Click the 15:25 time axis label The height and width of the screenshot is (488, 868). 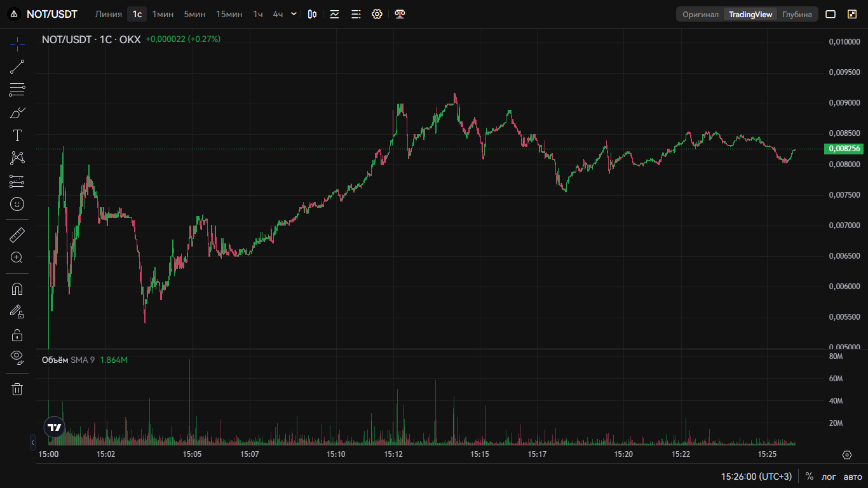(x=768, y=454)
